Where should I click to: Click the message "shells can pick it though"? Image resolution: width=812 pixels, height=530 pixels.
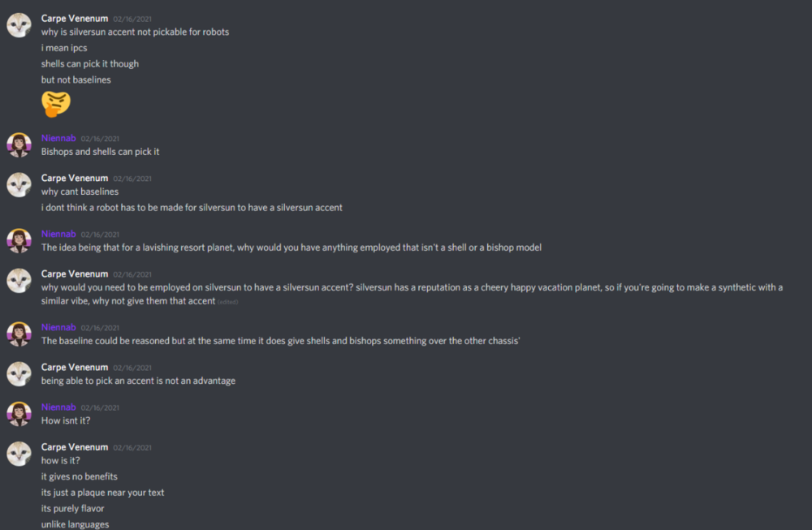pyautogui.click(x=90, y=64)
